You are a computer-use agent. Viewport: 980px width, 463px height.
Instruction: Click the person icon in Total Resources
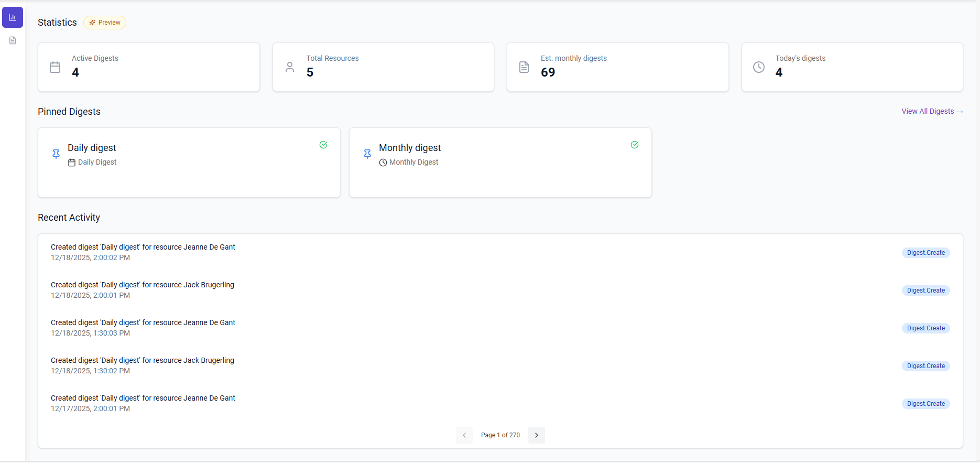pos(290,67)
